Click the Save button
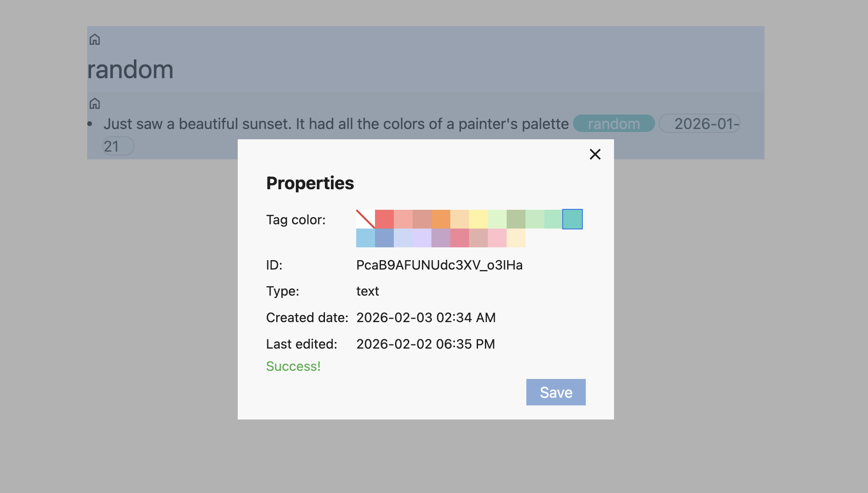Screen dimensions: 868x493 (x=555, y=392)
